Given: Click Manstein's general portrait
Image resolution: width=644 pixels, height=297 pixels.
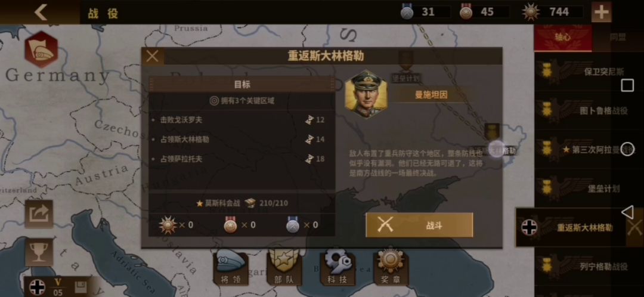Looking at the screenshot, I should click(366, 94).
